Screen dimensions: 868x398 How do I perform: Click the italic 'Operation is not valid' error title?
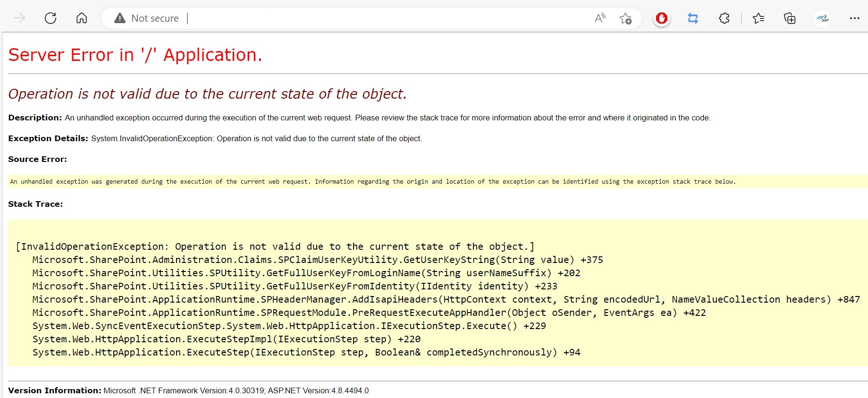click(x=207, y=94)
